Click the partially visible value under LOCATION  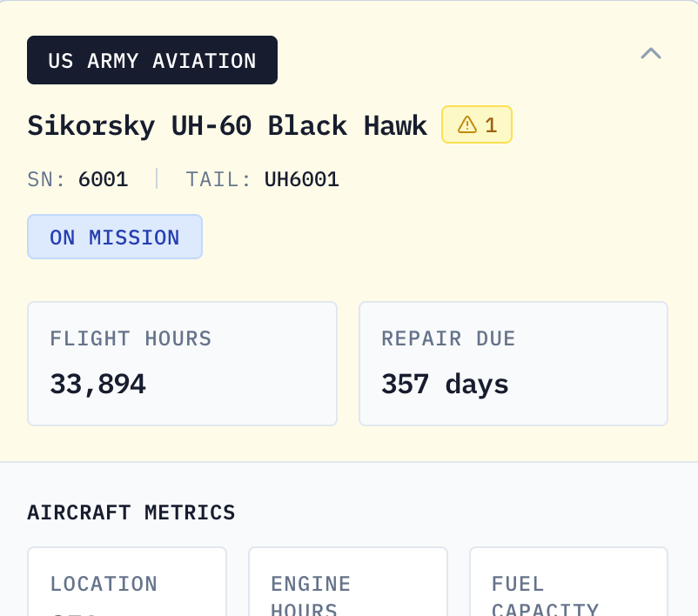pyautogui.click(x=74, y=612)
